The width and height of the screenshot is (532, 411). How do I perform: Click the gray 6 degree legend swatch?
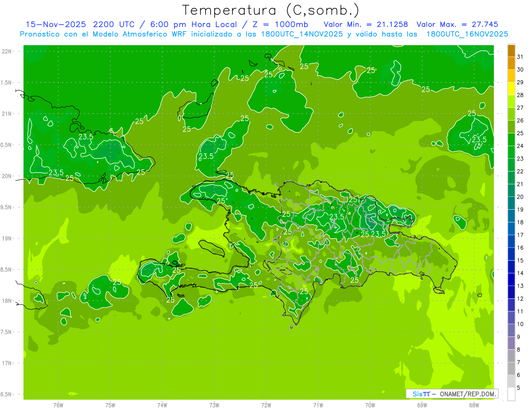click(511, 369)
